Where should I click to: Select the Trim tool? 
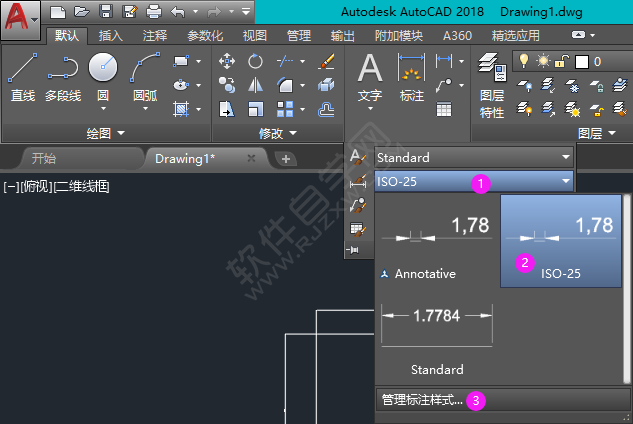[285, 61]
